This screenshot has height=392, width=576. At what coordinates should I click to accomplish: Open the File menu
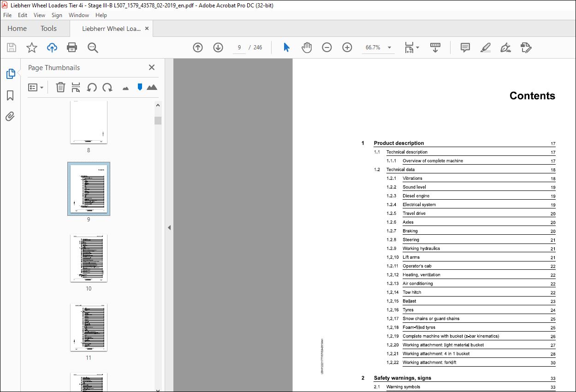(7, 15)
